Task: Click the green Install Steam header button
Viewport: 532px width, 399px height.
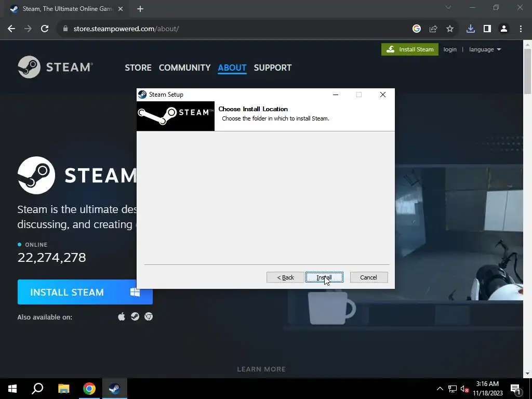Action: 409,49
